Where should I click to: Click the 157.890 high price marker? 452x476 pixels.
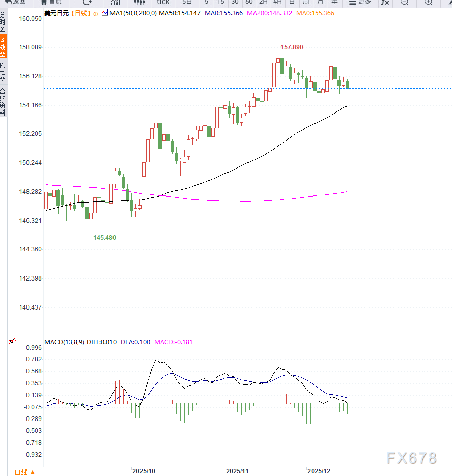click(292, 47)
